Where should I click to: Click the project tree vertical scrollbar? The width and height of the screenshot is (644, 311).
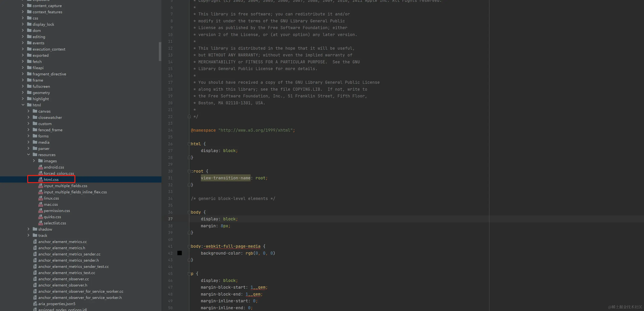pyautogui.click(x=160, y=52)
